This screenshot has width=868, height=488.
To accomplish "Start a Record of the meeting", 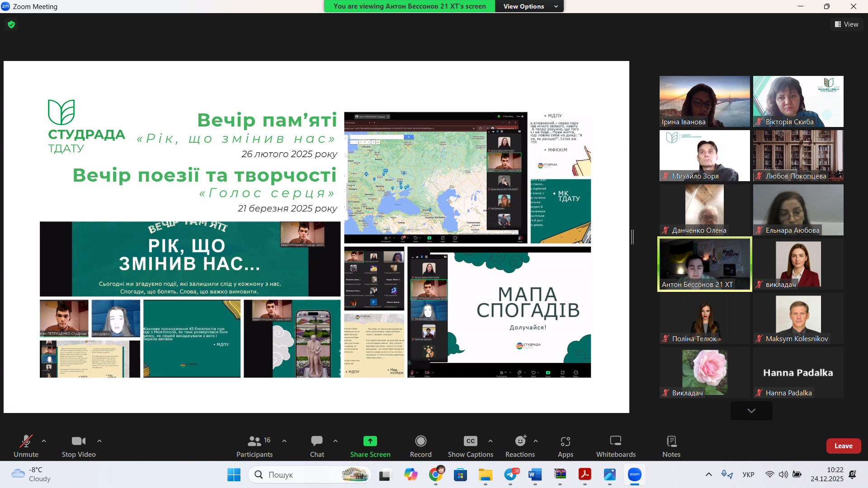I will pos(420,446).
